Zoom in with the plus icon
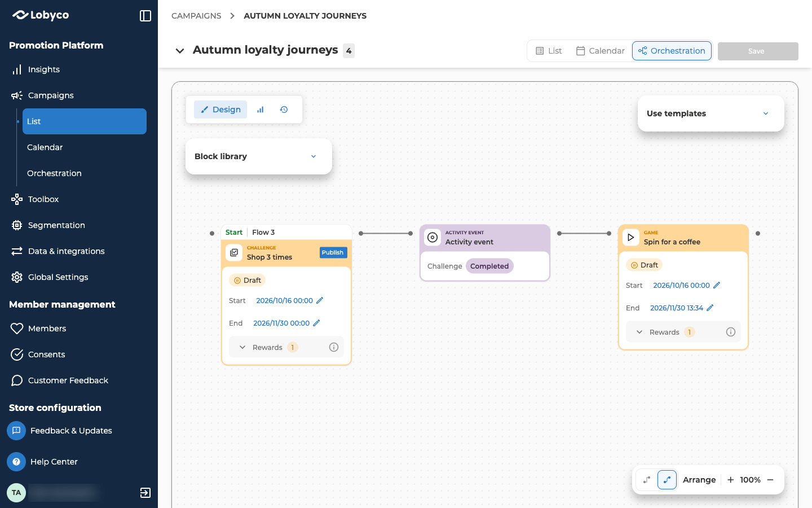Viewport: 812px width, 508px height. pos(731,480)
